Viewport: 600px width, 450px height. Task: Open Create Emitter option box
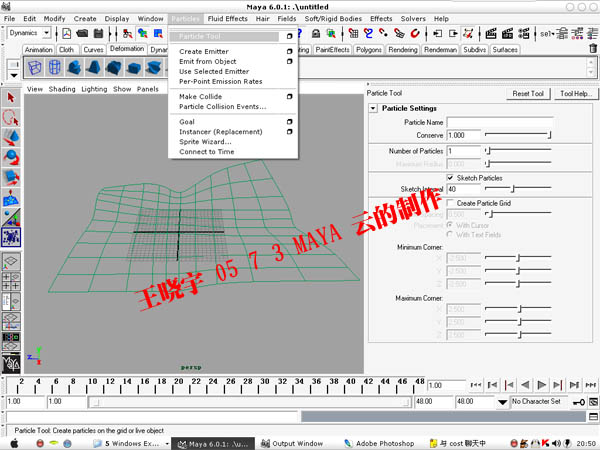(289, 51)
